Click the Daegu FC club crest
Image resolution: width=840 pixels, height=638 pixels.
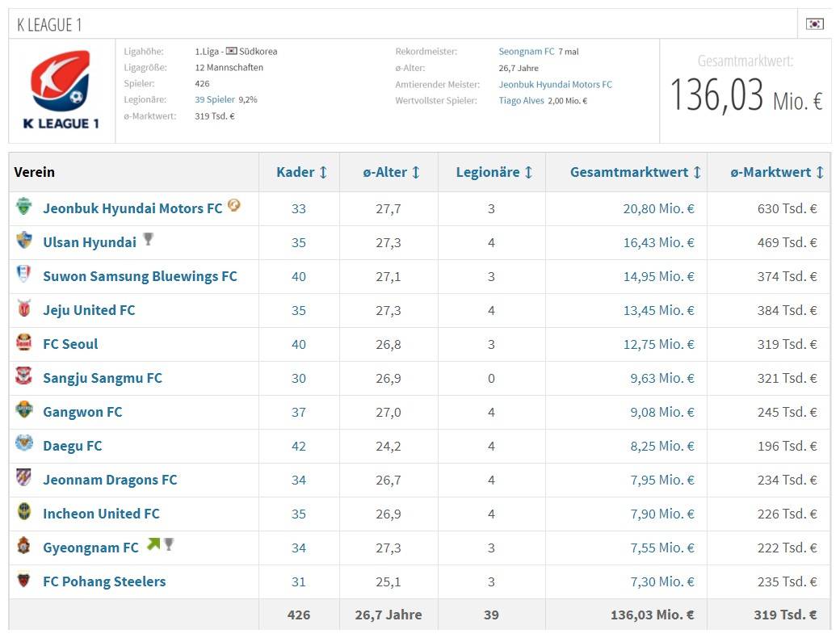coord(23,445)
